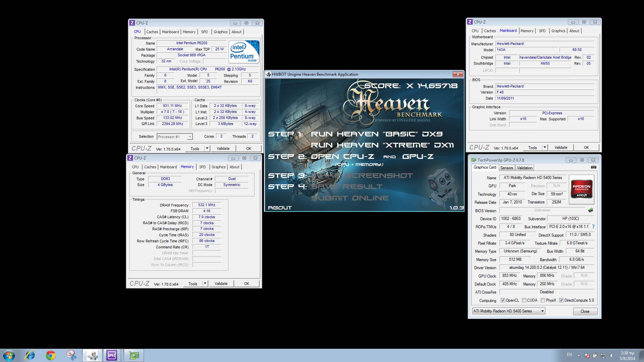Click the volume speaker tray icon

[611, 355]
